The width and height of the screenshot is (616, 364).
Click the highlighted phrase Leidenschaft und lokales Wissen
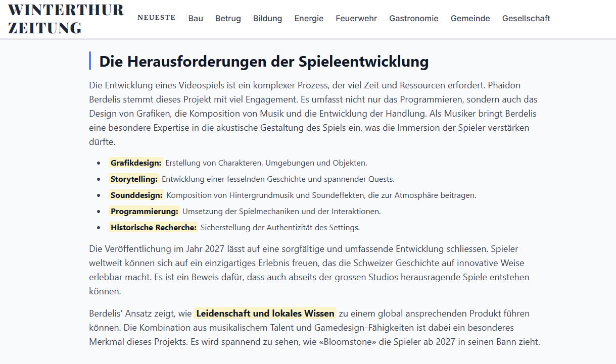point(265,314)
